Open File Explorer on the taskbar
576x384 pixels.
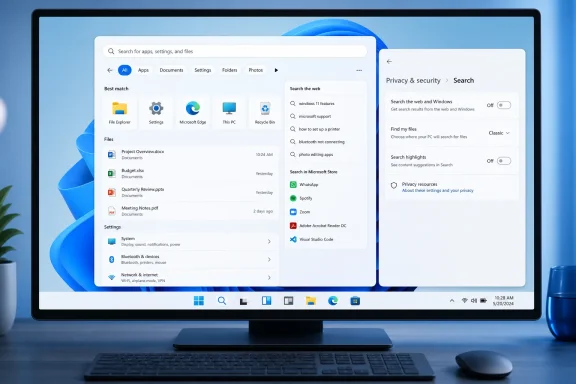311,301
